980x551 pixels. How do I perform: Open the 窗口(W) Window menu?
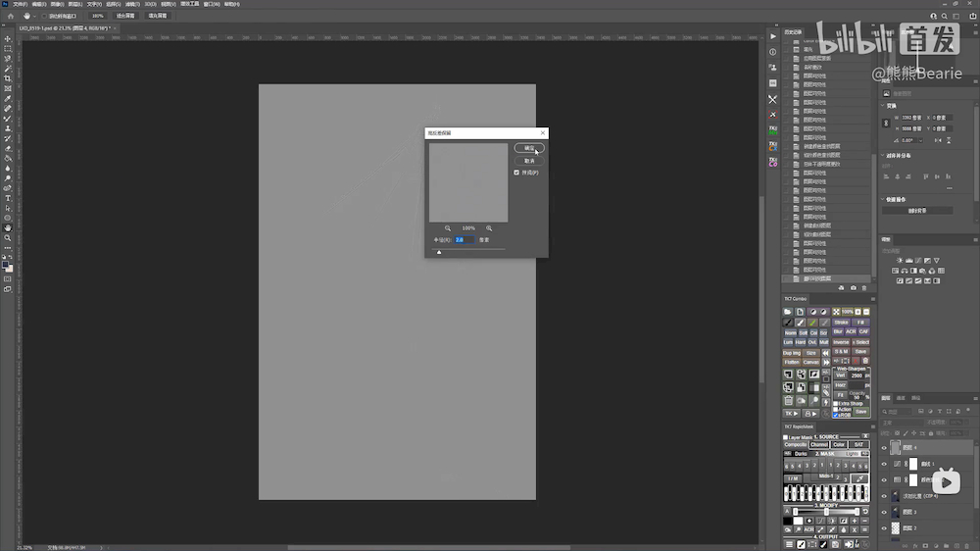click(211, 4)
